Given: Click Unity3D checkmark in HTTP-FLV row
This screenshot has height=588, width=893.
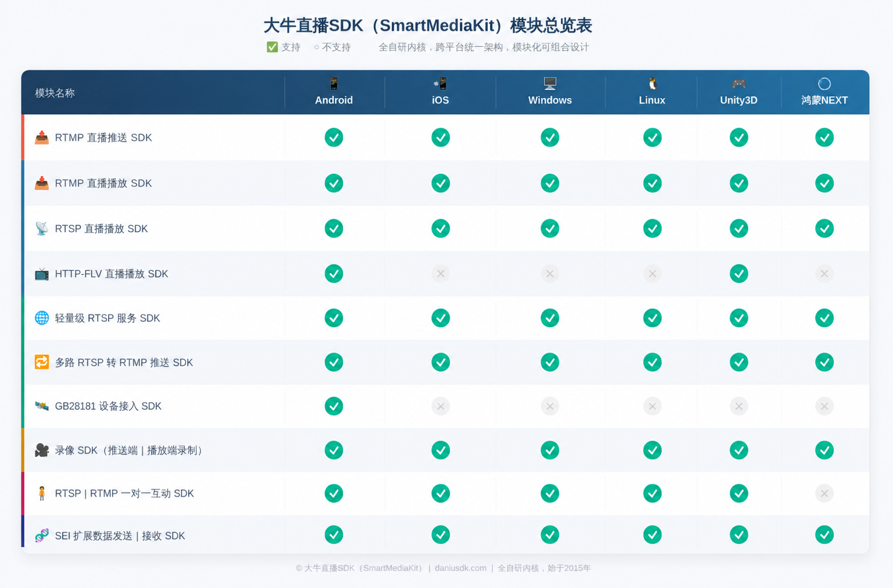Looking at the screenshot, I should point(739,274).
